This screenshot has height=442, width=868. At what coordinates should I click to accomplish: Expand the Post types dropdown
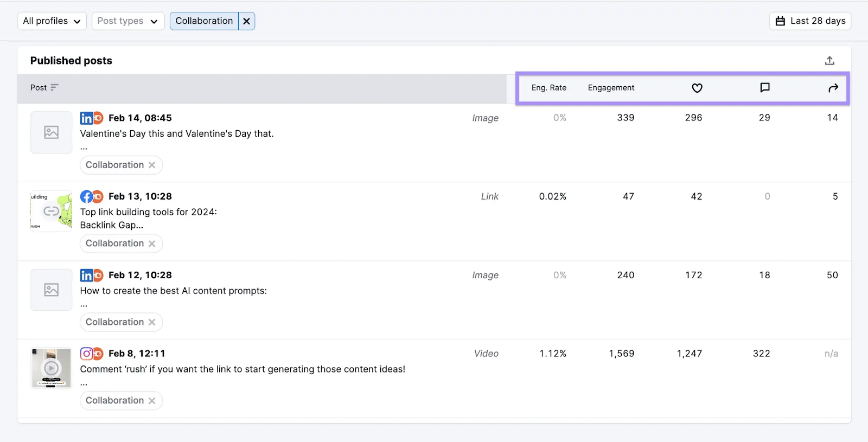coord(127,21)
